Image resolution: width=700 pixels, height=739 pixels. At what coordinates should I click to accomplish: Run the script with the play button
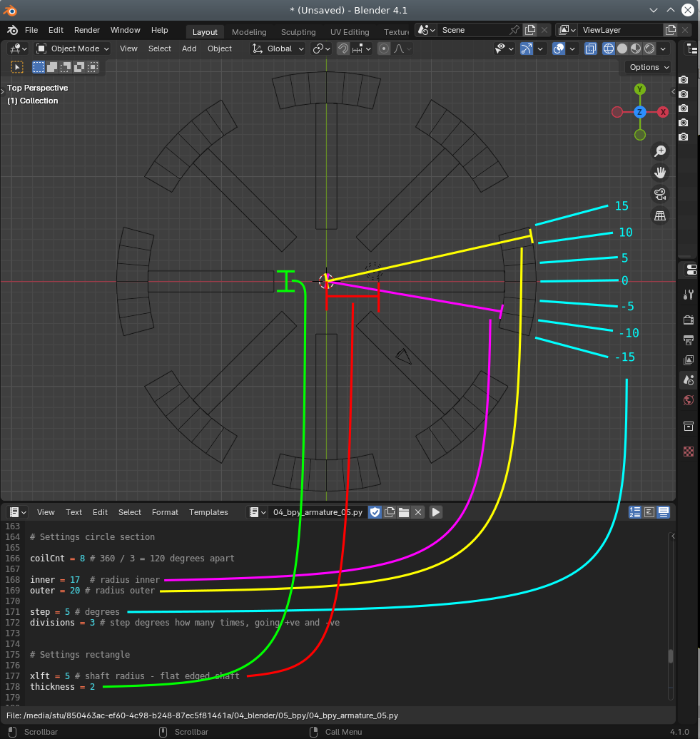tap(435, 512)
